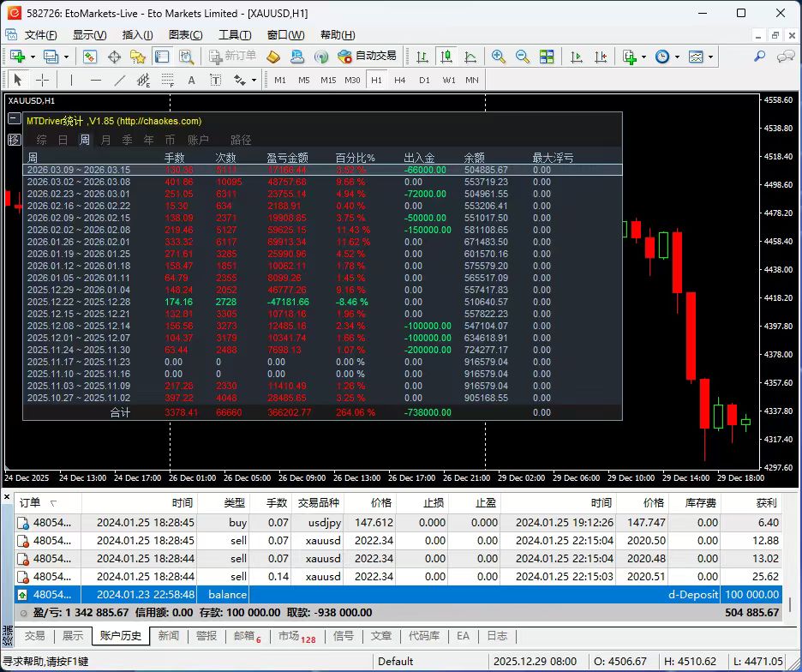Viewport: 802px width, 672px height.
Task: Select the cursor arrow tool
Action: point(18,80)
